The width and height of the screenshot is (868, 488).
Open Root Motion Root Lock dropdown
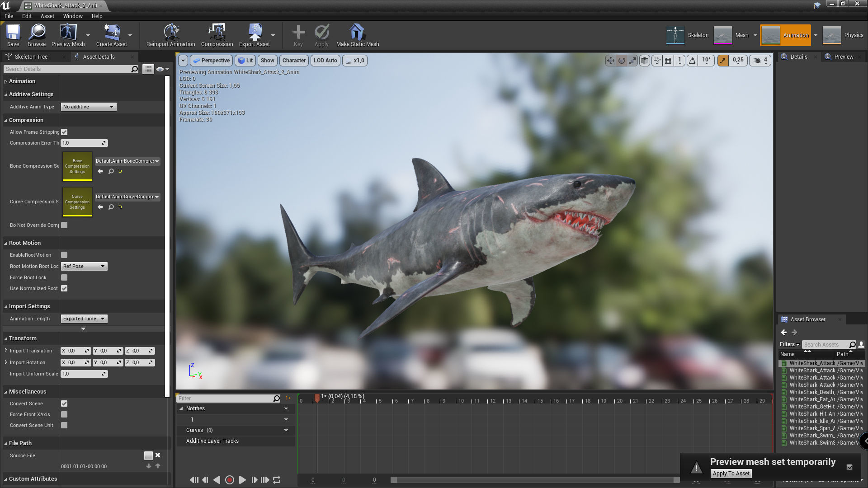84,266
